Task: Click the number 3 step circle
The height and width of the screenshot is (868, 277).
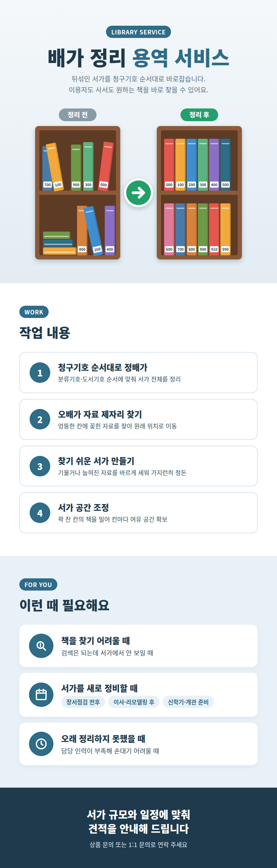Action: pos(40,466)
